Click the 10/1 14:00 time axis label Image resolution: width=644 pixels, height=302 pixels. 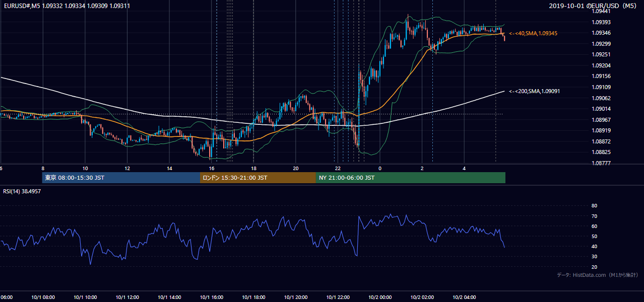click(x=169, y=297)
